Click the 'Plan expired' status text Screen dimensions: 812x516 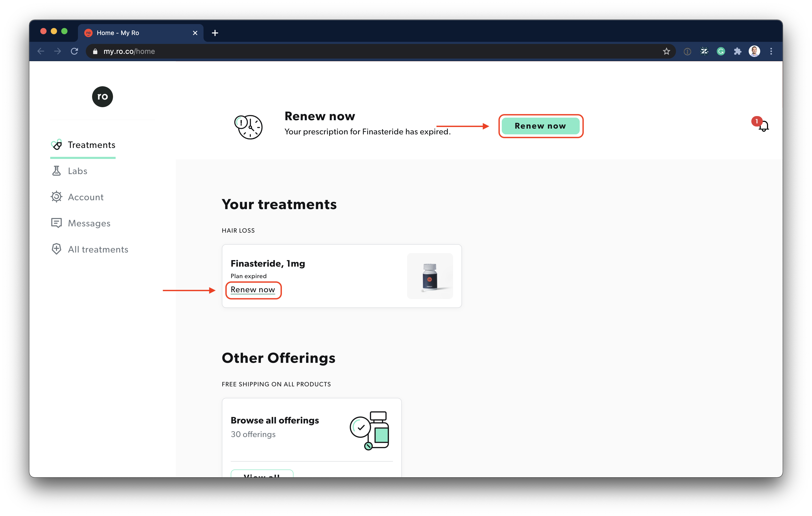249,276
